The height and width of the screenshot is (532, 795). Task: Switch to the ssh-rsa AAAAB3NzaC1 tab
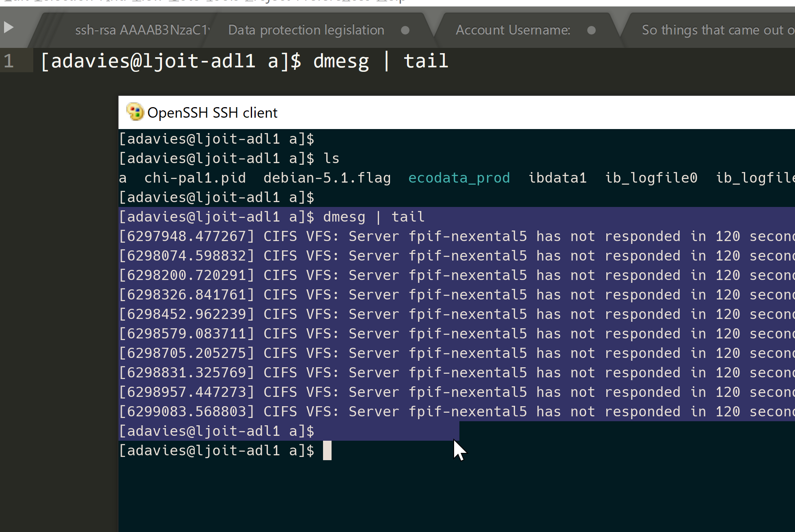click(x=142, y=30)
